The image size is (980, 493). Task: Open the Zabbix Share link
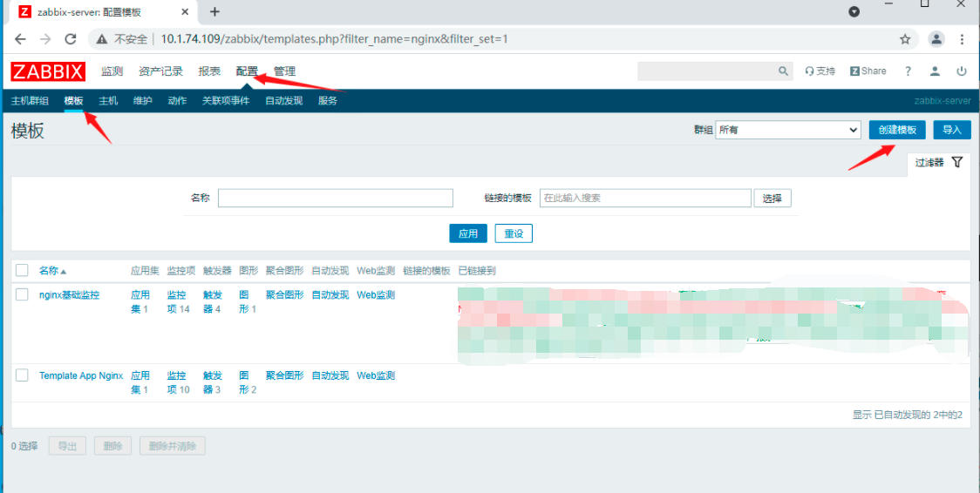pos(868,71)
